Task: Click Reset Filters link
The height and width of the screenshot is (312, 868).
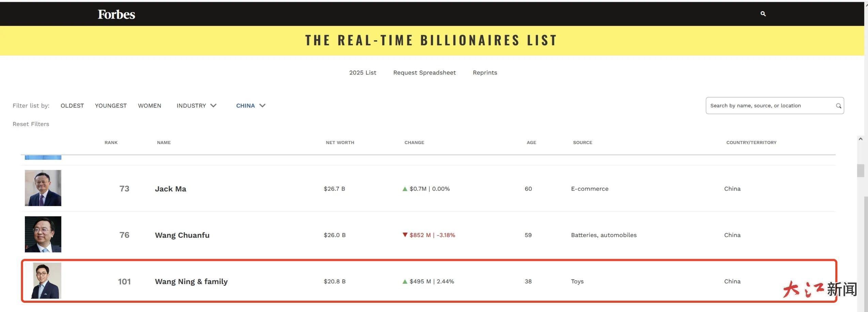Action: click(31, 124)
